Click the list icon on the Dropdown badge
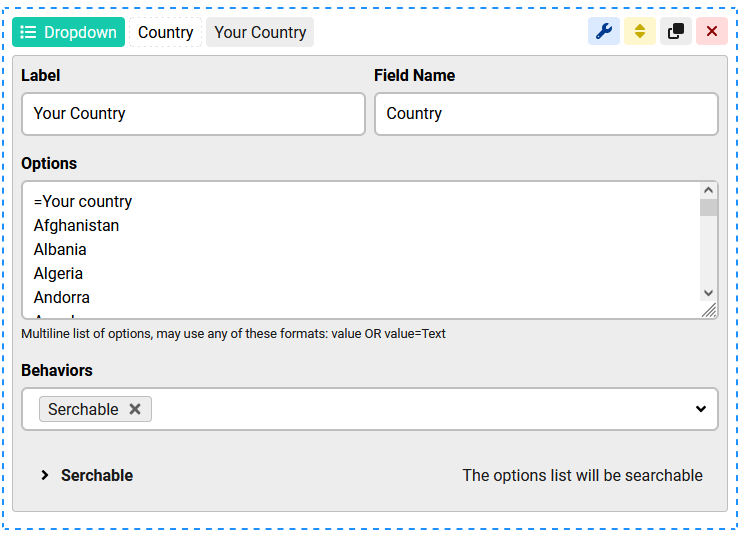Viewport: 748px width, 536px height. (x=29, y=32)
